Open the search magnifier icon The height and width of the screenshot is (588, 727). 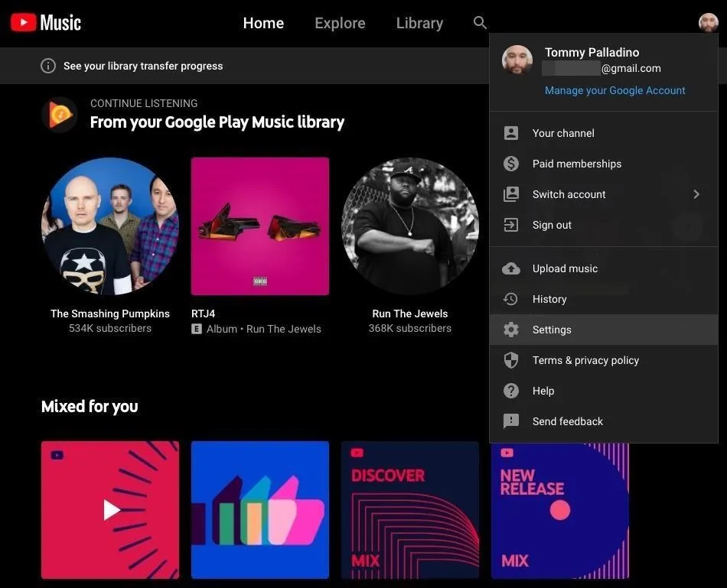480,23
